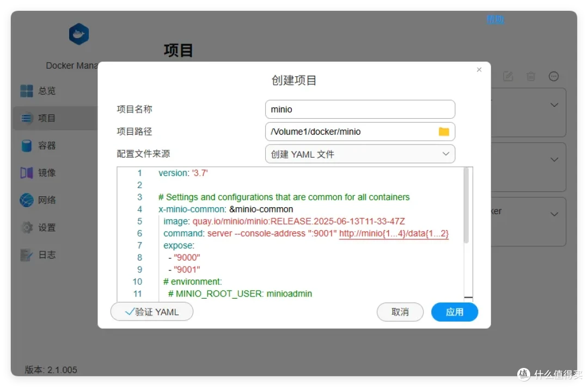This screenshot has width=588, height=387.
Task: Close the 创建项目 dialog with X
Action: (479, 69)
